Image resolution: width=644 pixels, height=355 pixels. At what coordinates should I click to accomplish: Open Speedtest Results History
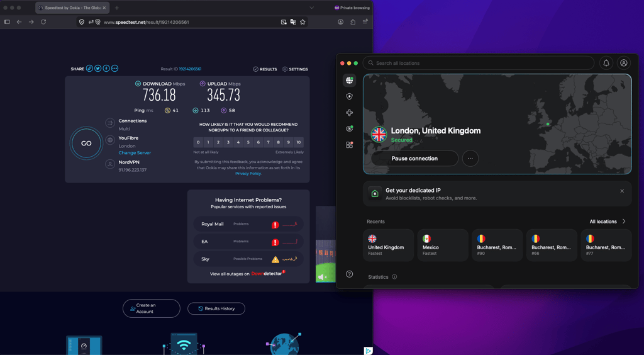point(216,308)
